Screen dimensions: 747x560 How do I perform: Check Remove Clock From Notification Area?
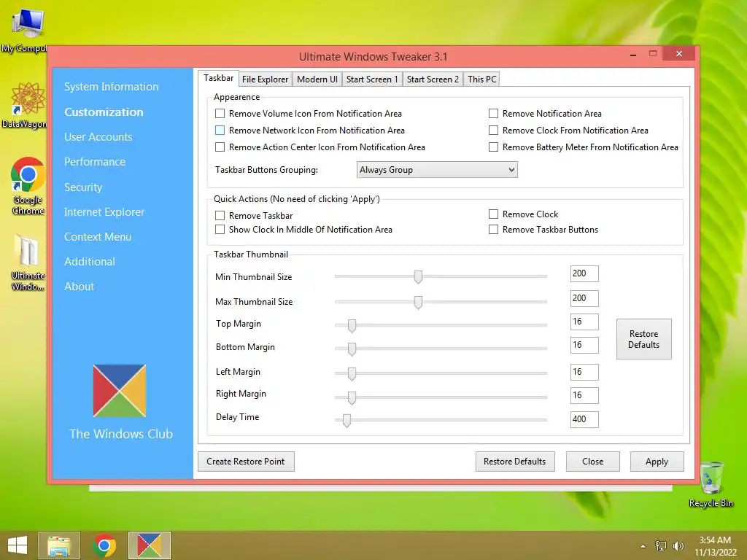click(x=494, y=130)
